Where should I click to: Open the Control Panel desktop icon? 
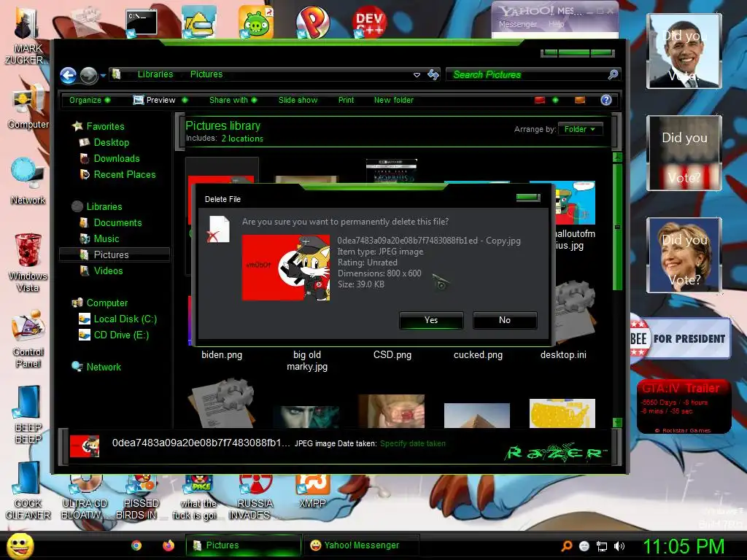(x=28, y=338)
